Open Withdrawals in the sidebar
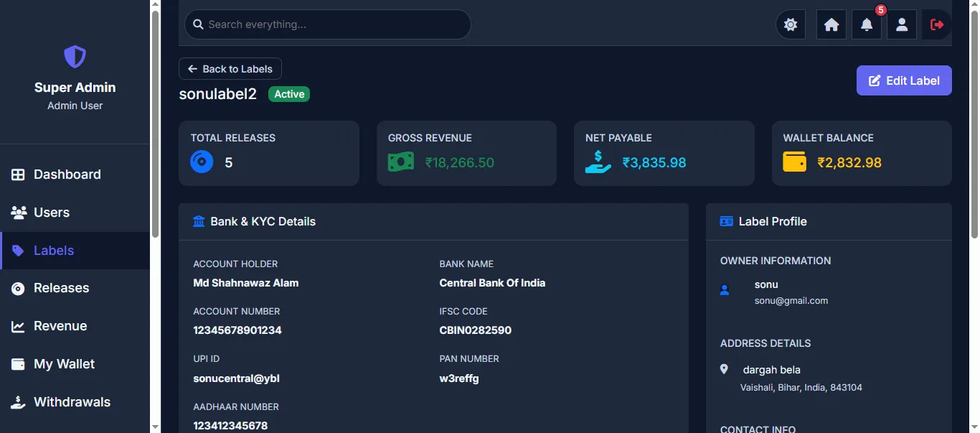 [x=75, y=402]
